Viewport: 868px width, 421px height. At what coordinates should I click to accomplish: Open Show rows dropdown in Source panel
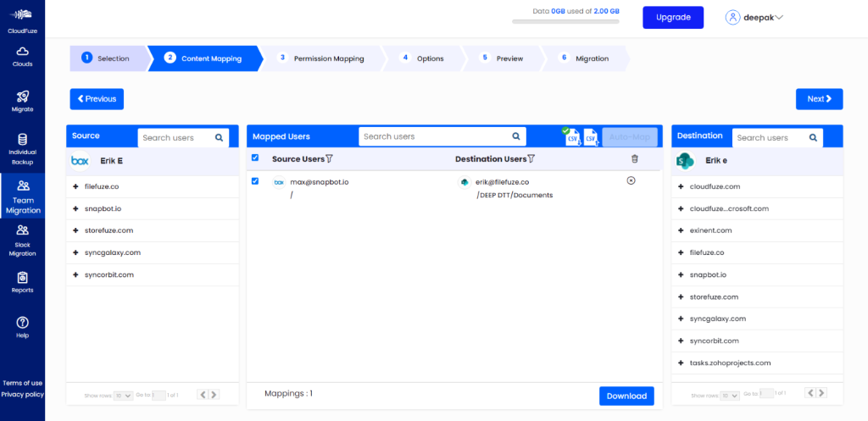123,396
